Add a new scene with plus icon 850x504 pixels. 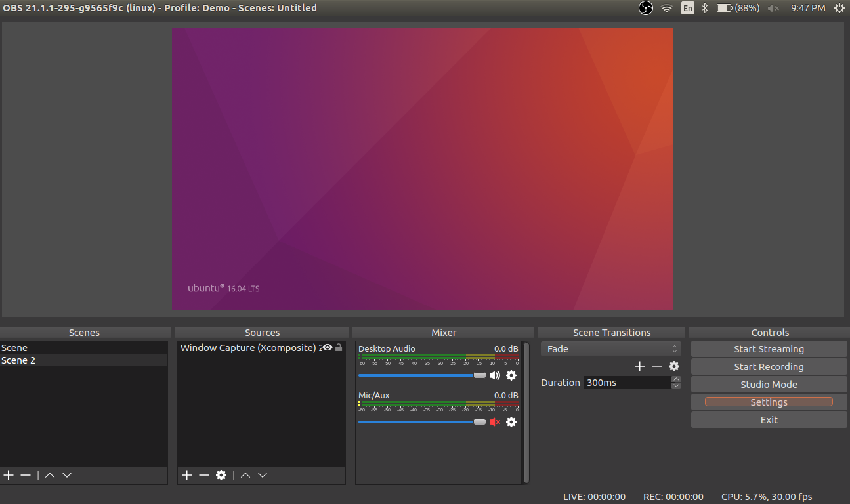tap(9, 475)
